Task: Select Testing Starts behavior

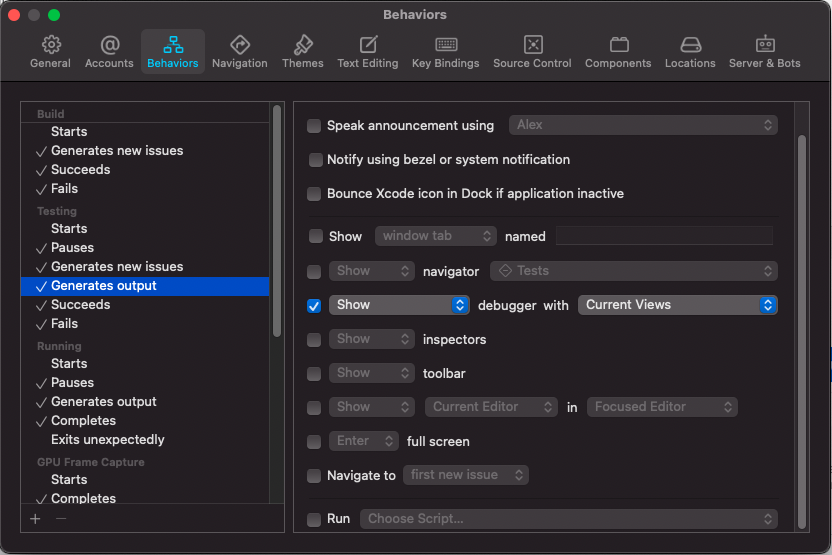Action: [x=144, y=229]
